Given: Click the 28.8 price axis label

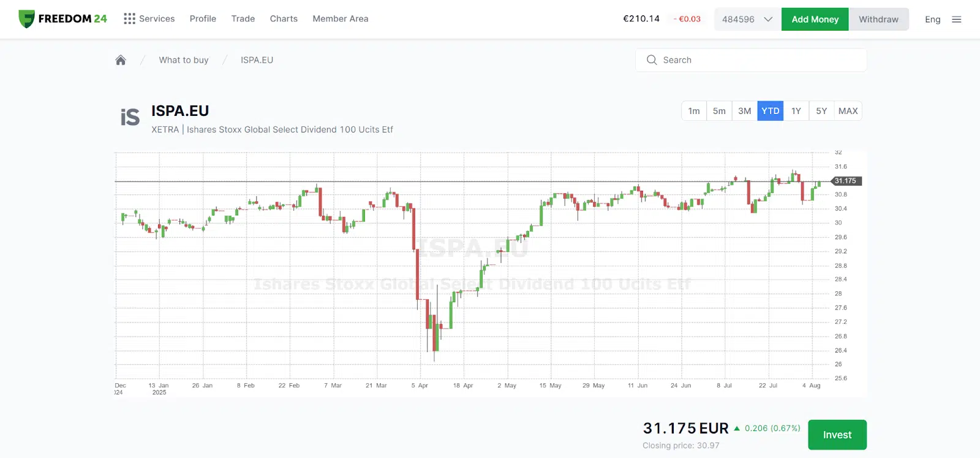Looking at the screenshot, I should tap(840, 266).
